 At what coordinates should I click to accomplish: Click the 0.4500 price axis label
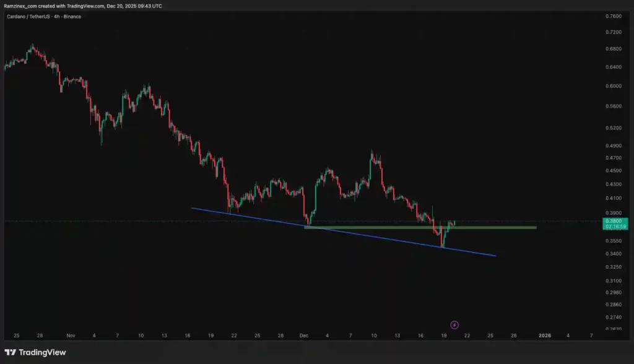pyautogui.click(x=614, y=171)
